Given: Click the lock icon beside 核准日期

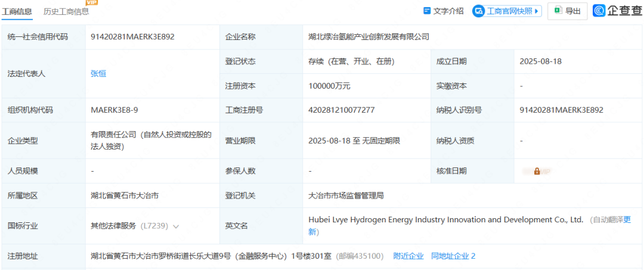Looking at the screenshot, I should [537, 171].
